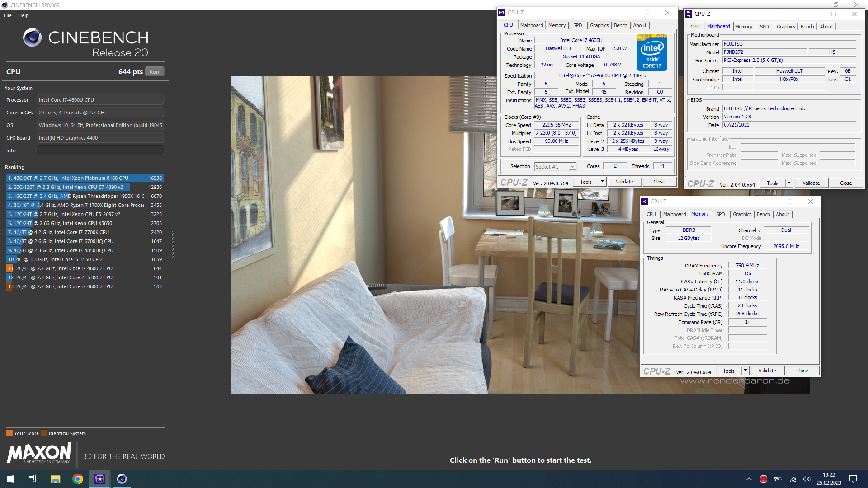The width and height of the screenshot is (868, 488).
Task: Open SPD tab in Mainboard window
Action: coord(764,27)
